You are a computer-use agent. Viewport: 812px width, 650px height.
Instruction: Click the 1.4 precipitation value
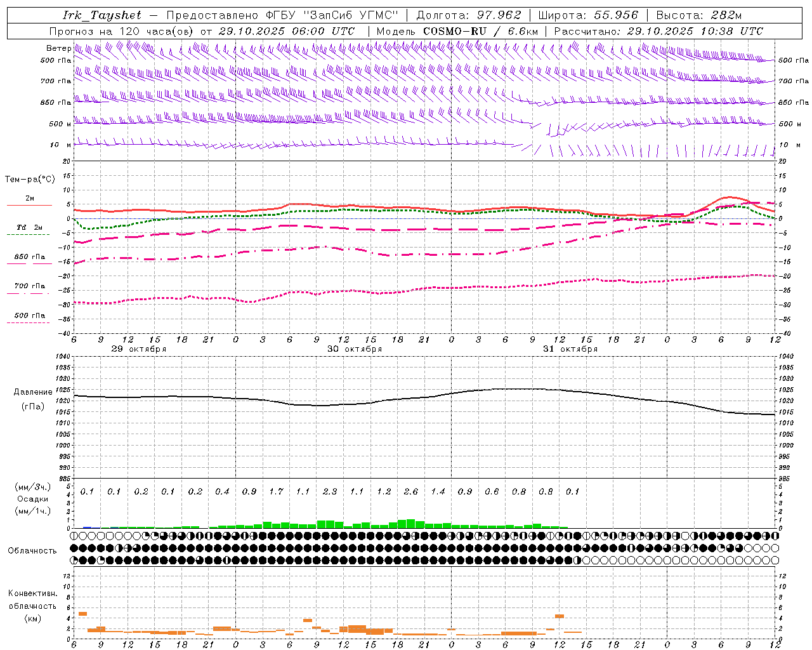coord(438,492)
